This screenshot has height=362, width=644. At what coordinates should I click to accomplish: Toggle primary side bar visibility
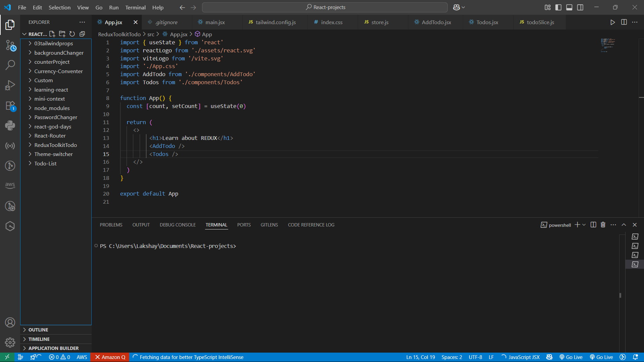pyautogui.click(x=558, y=7)
